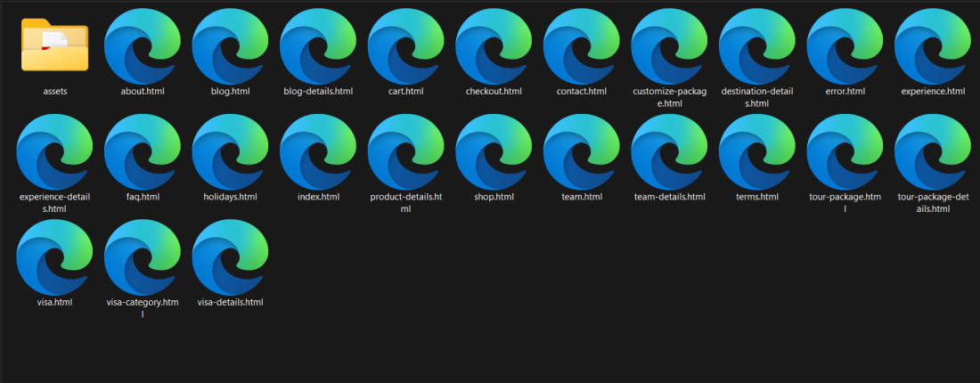Screen dimensions: 980x383
Task: Click the tour-package.html file icon
Action: pyautogui.click(x=845, y=151)
